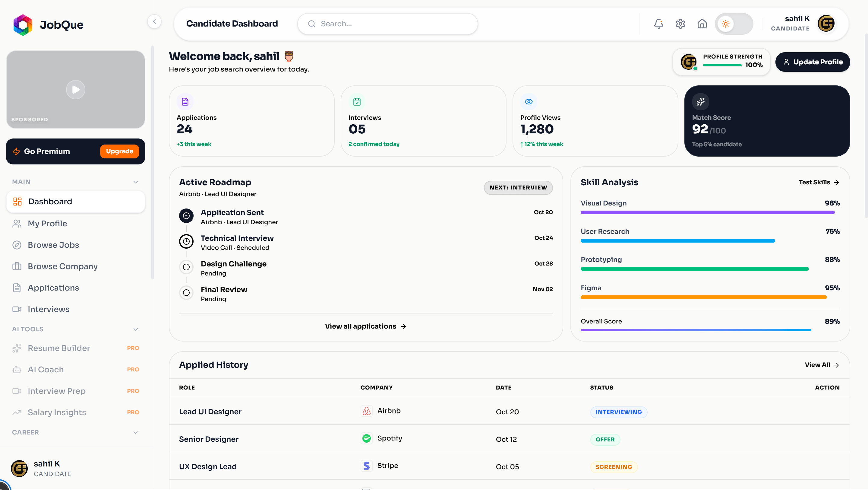Viewport: 868px width, 490px height.
Task: Click the Lead UI Designer role row
Action: (x=509, y=411)
